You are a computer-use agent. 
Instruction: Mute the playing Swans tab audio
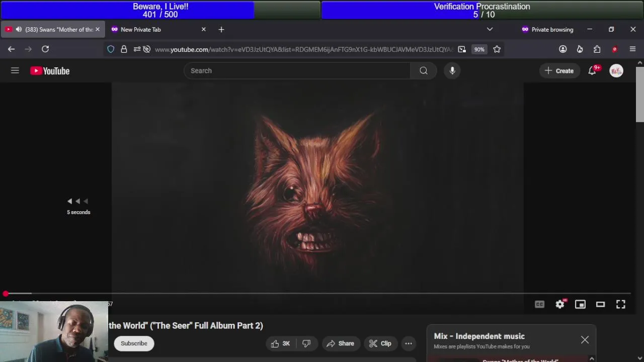[x=19, y=30]
